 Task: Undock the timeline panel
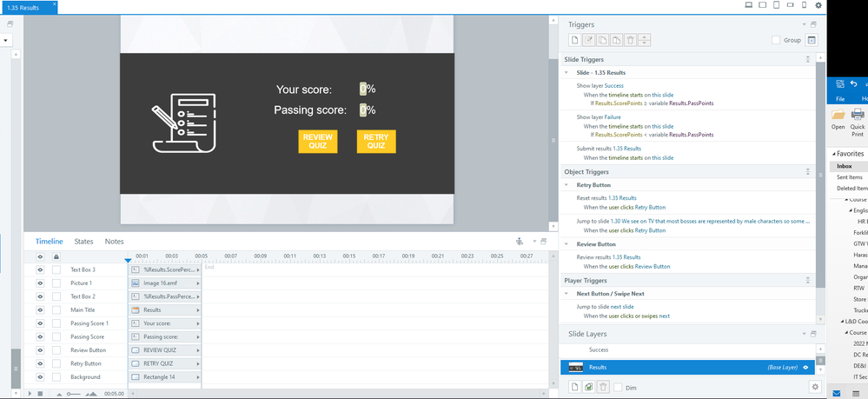[x=544, y=241]
